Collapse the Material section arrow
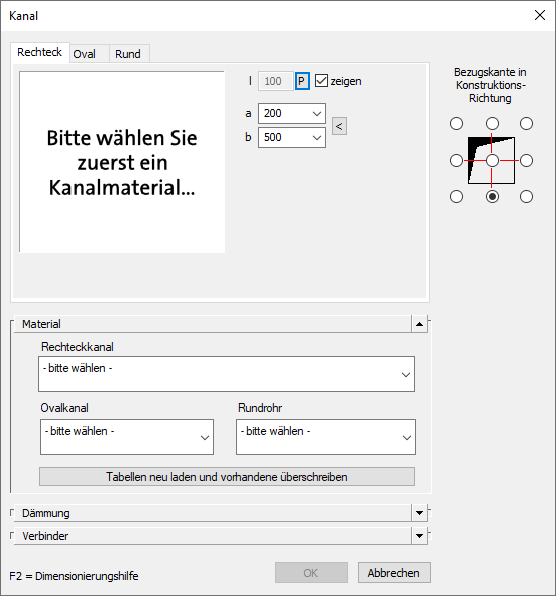Screen dimensions: 556x596 (x=419, y=324)
